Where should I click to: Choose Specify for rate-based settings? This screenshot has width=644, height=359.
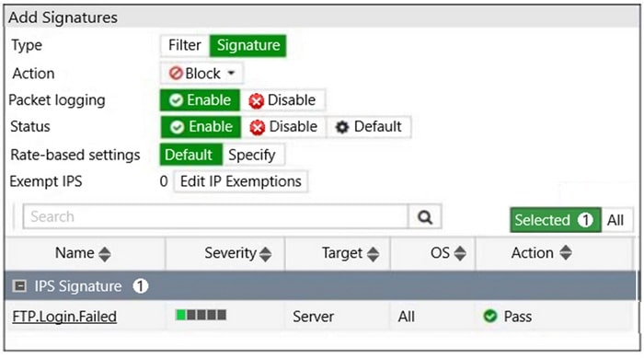click(x=252, y=155)
